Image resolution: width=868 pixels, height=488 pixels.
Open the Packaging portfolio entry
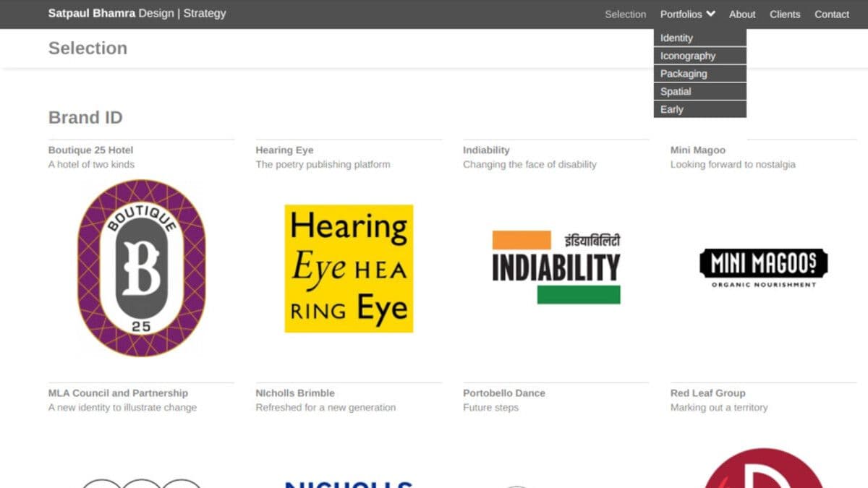click(684, 74)
